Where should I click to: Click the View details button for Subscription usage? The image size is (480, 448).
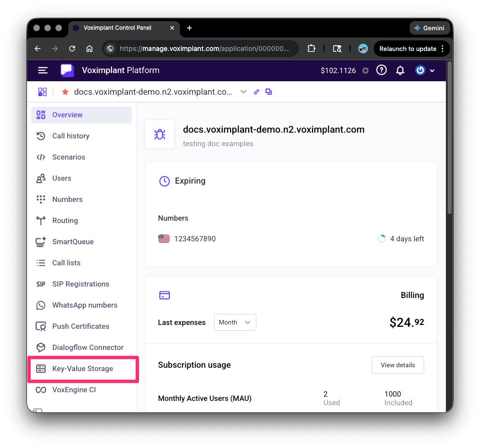(398, 365)
